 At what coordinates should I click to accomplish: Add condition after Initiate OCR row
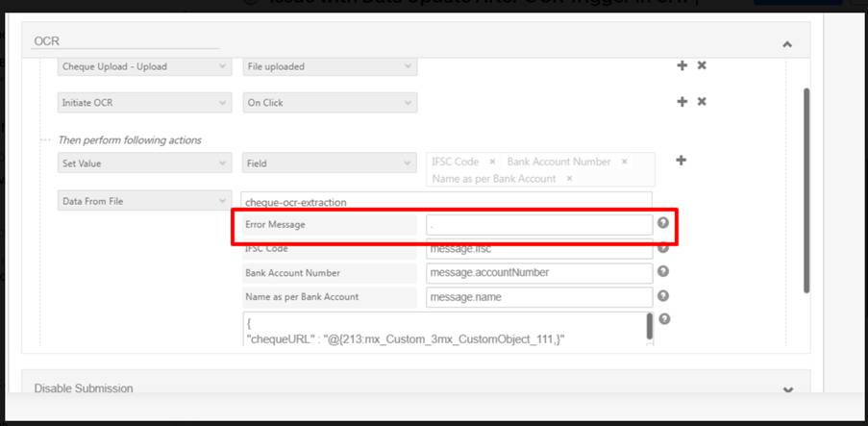[x=682, y=102]
